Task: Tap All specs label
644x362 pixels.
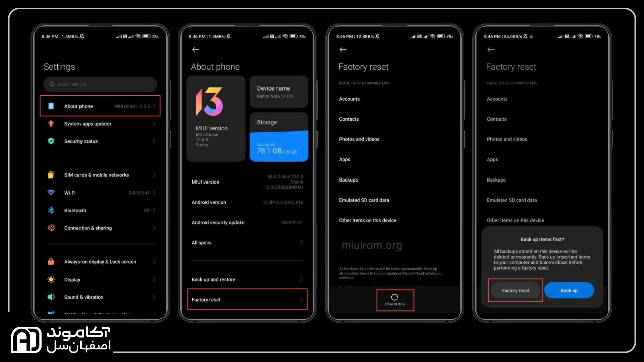Action: 201,243
